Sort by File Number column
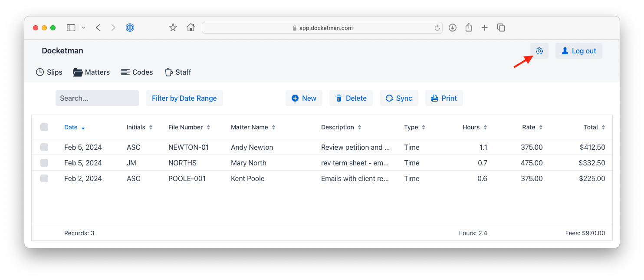Image resolution: width=644 pixels, height=280 pixels. tap(189, 127)
